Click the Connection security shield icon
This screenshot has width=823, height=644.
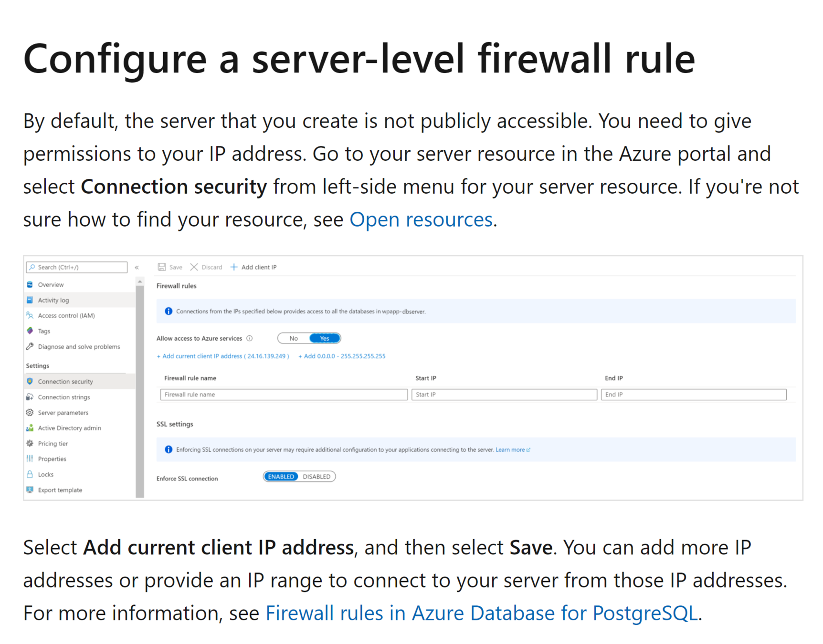[30, 381]
